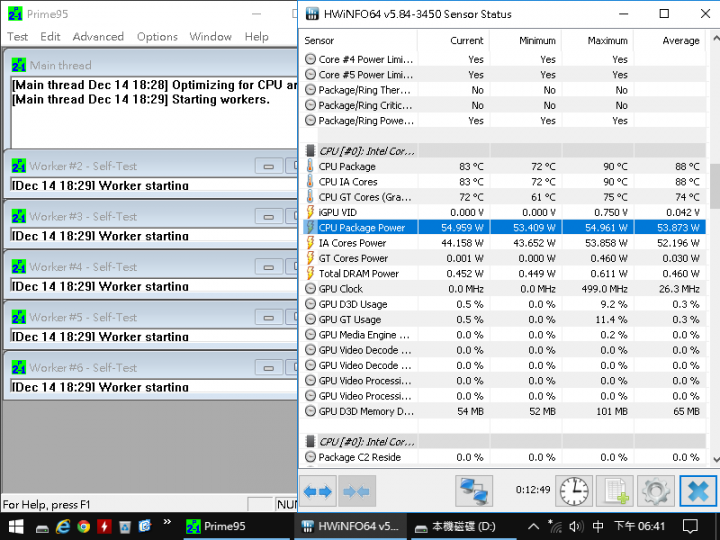720x540 pixels.
Task: Select the Package C2 Reside row
Action: [x=504, y=457]
